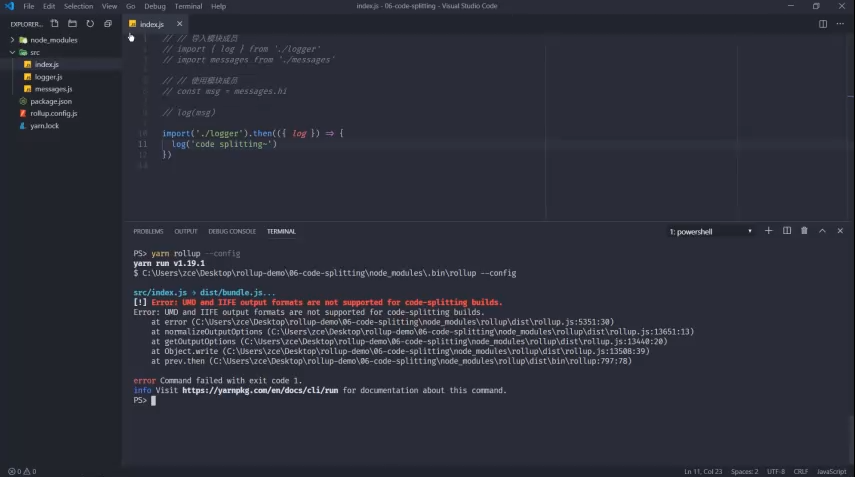Screen dimensions: 855x477
Task: Place cursor on log('code splitting~') line
Action: (x=224, y=144)
